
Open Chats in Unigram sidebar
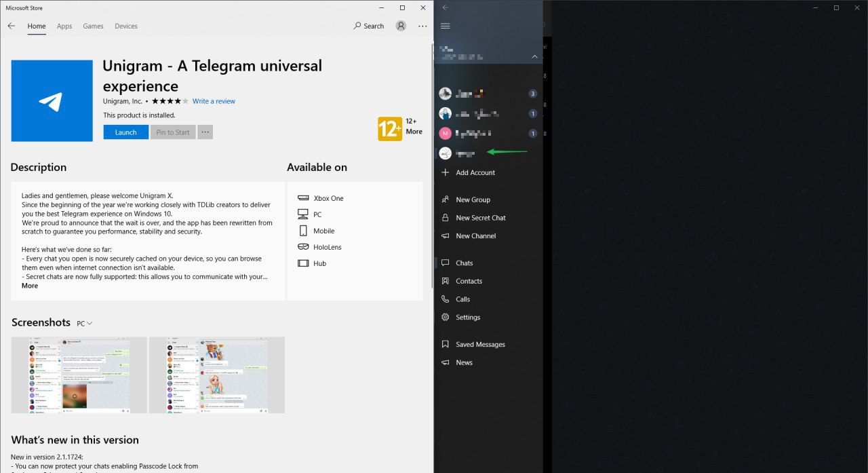click(488, 263)
